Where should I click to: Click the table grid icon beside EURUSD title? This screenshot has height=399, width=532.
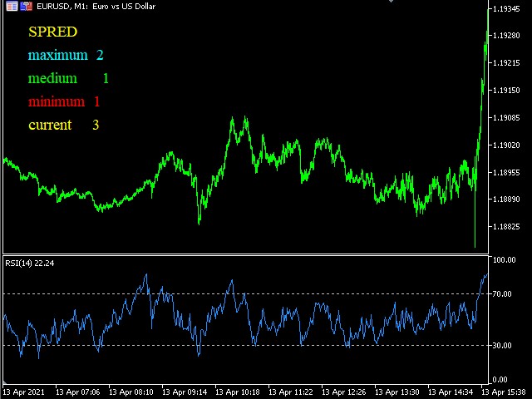(12, 6)
